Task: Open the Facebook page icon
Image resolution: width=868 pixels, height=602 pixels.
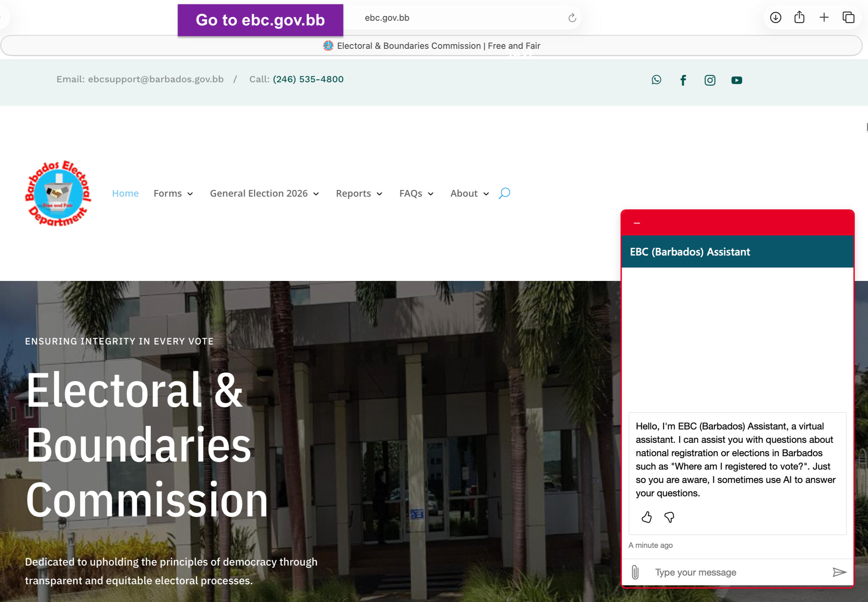Action: click(x=683, y=80)
